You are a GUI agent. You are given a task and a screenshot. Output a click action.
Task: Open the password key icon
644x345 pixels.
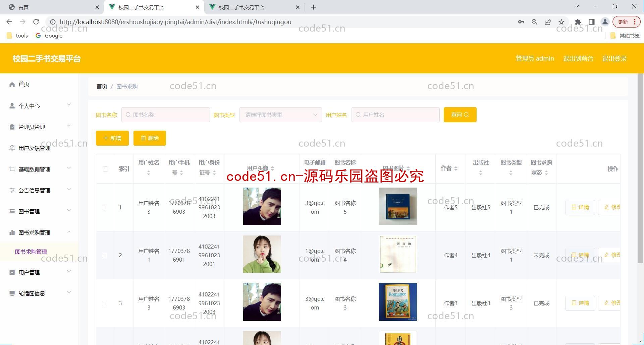[521, 22]
